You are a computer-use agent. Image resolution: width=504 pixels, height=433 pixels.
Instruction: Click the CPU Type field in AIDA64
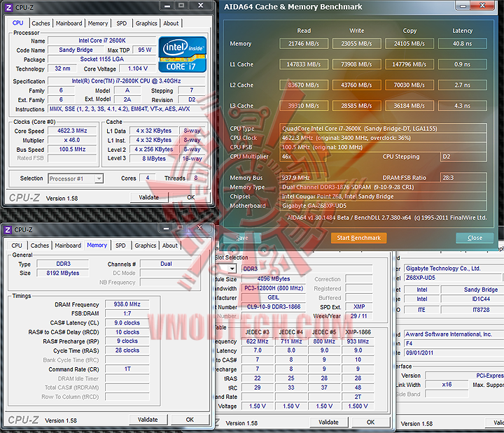pos(383,129)
